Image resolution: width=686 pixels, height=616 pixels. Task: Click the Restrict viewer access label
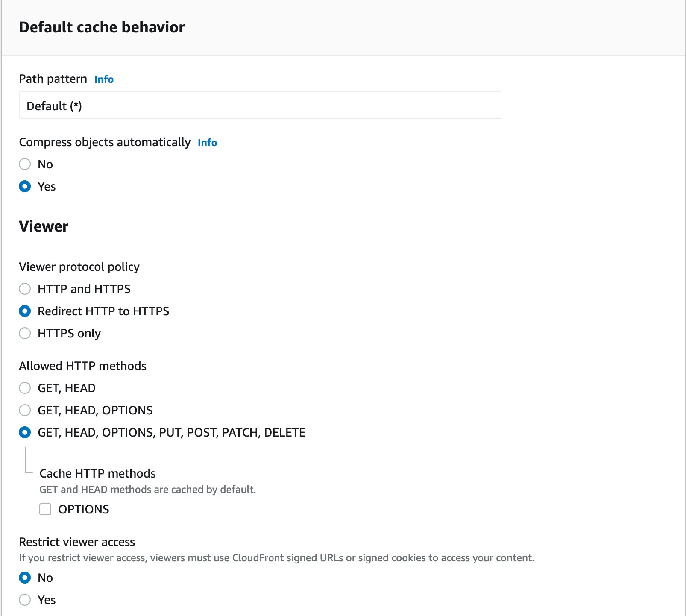[x=77, y=542]
